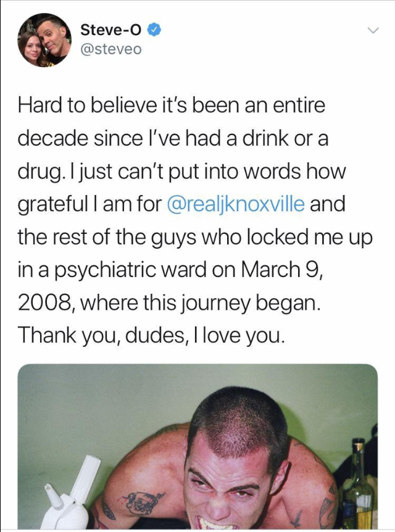Click the glass bottle in the photo
Viewport: 395px width, 532px height.
(357, 488)
